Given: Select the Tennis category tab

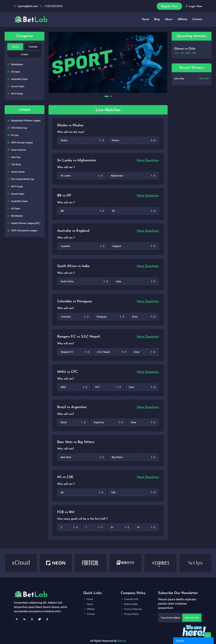Looking at the screenshot, I should (x=15, y=47).
